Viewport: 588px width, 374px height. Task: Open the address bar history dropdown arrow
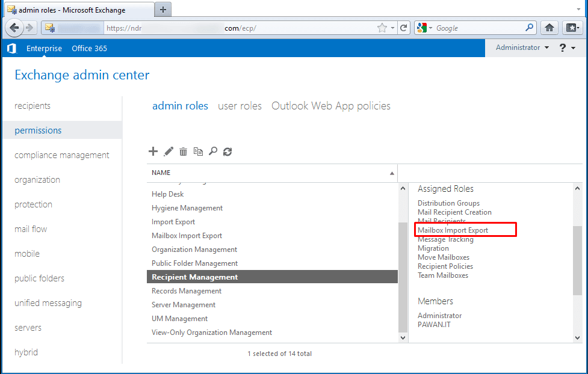coord(392,28)
